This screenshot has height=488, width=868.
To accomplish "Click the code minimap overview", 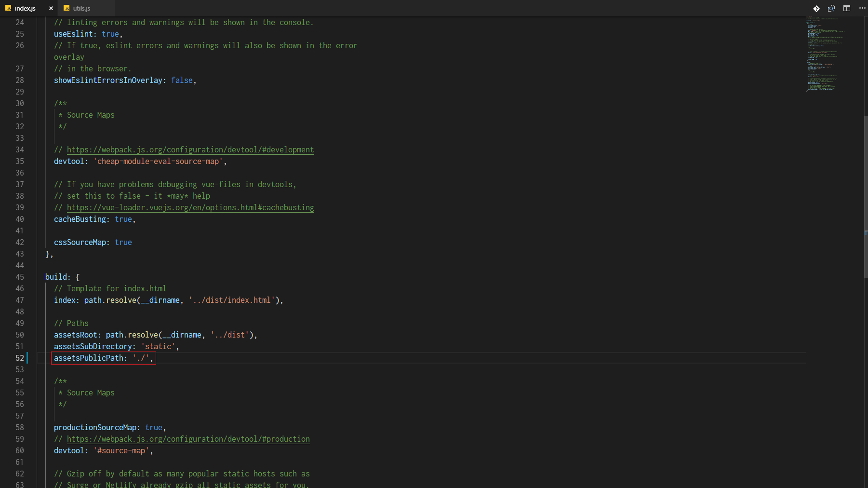I will click(x=824, y=53).
